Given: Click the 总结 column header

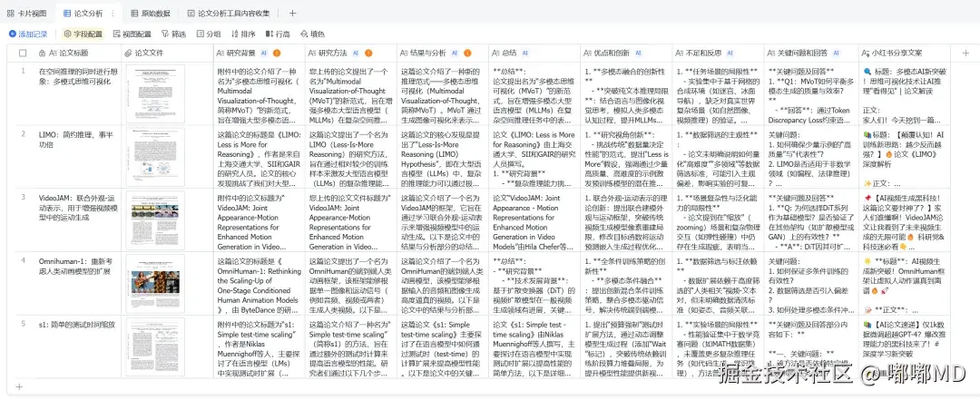Looking at the screenshot, I should tap(534, 54).
